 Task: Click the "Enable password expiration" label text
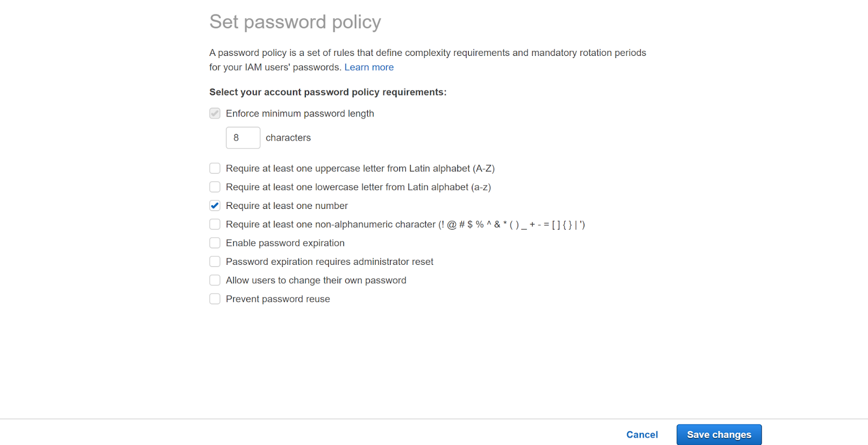[x=285, y=243]
